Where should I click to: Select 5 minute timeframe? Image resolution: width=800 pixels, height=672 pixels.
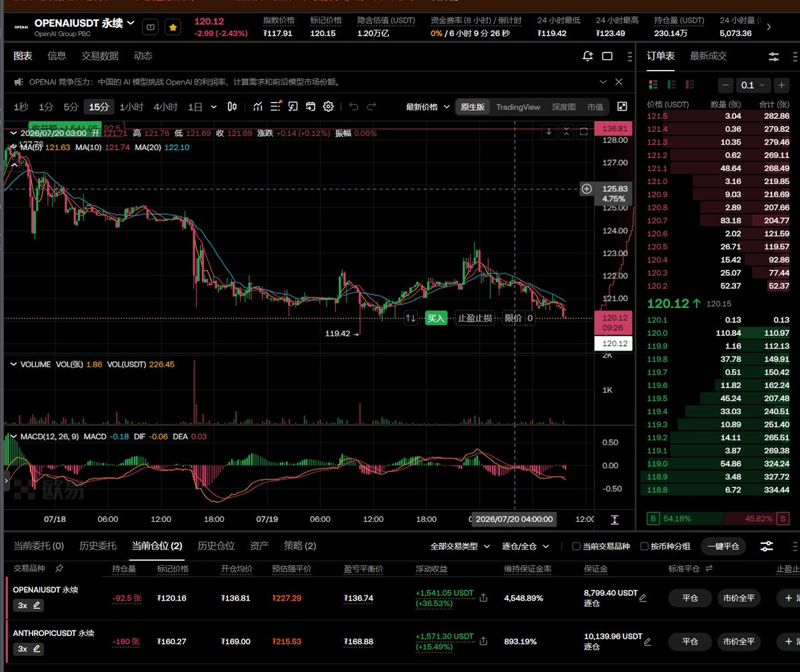tap(71, 107)
